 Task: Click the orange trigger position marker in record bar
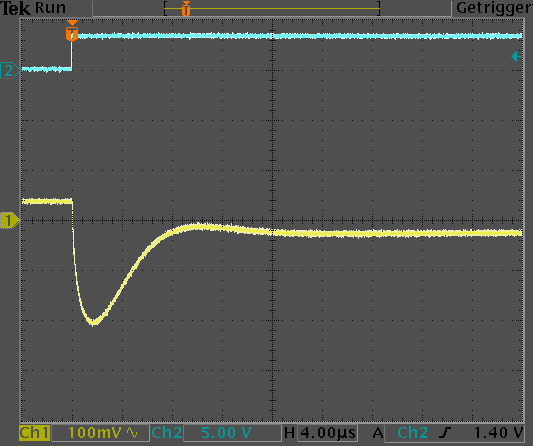coord(186,8)
